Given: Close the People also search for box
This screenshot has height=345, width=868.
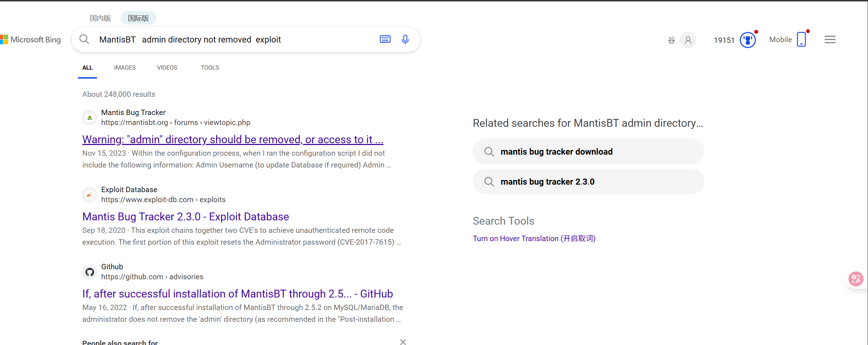Looking at the screenshot, I should (x=403, y=342).
